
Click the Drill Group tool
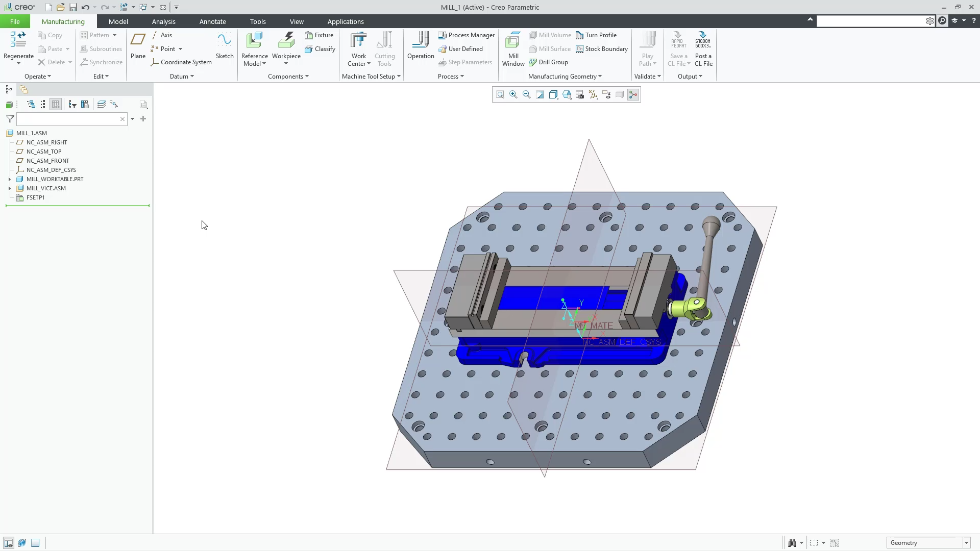tap(549, 62)
